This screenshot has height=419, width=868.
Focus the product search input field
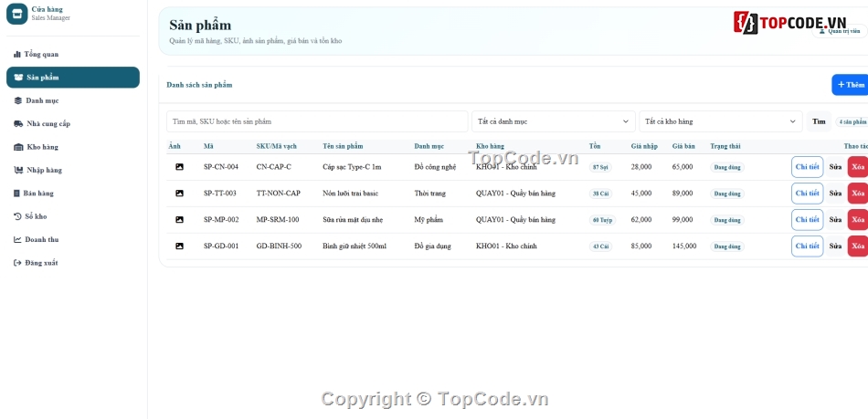317,121
